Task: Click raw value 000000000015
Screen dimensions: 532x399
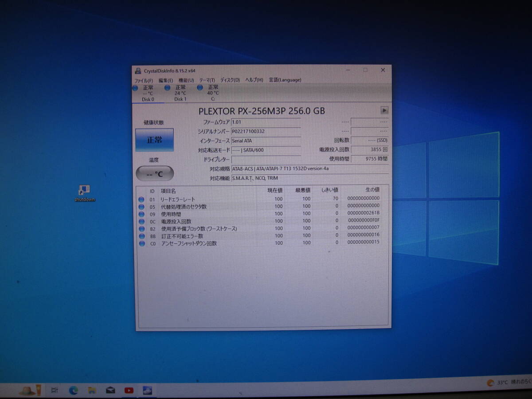Action: pyautogui.click(x=364, y=242)
